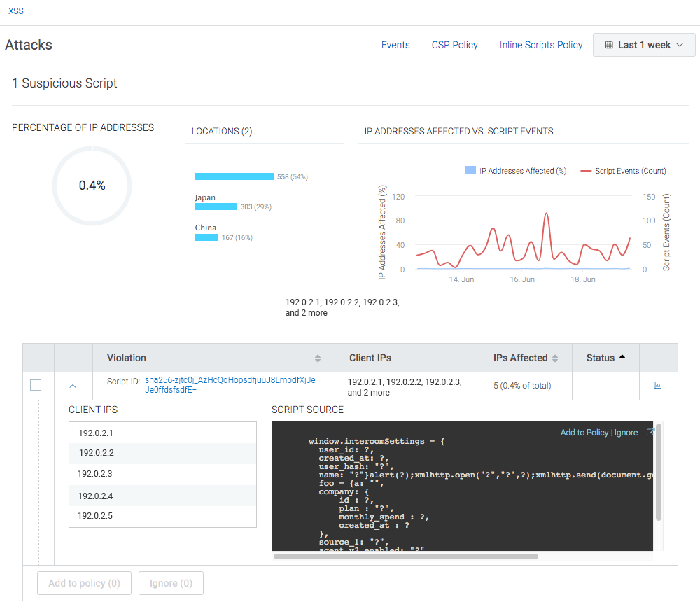Go to the Events page
The height and width of the screenshot is (614, 700).
point(395,45)
